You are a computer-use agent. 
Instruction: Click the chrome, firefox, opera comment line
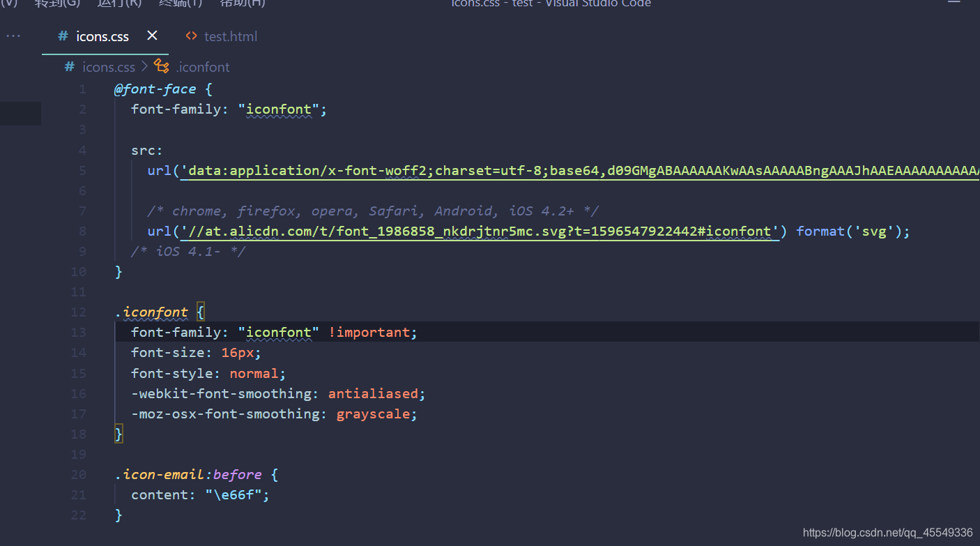click(x=373, y=211)
